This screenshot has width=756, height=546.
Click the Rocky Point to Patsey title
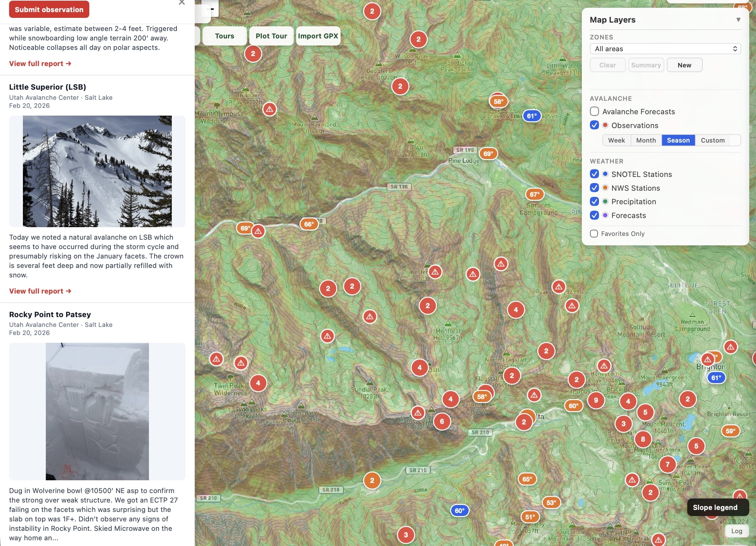[x=50, y=314]
